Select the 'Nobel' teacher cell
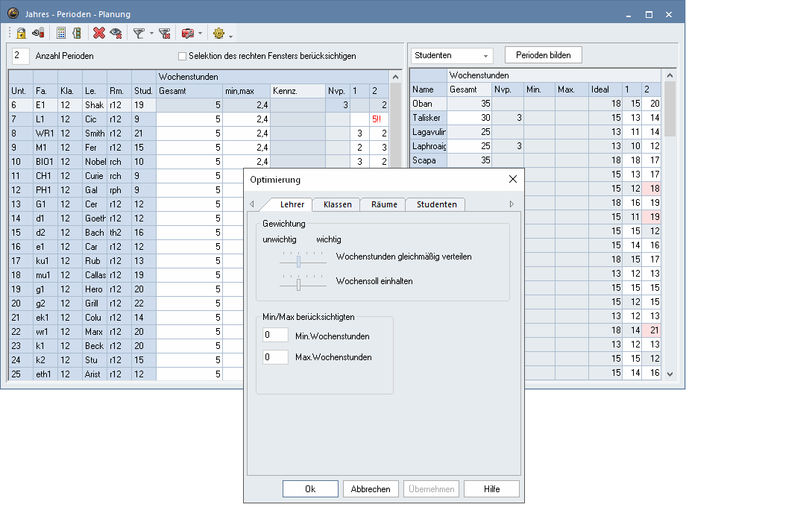812x522 pixels. [94, 162]
